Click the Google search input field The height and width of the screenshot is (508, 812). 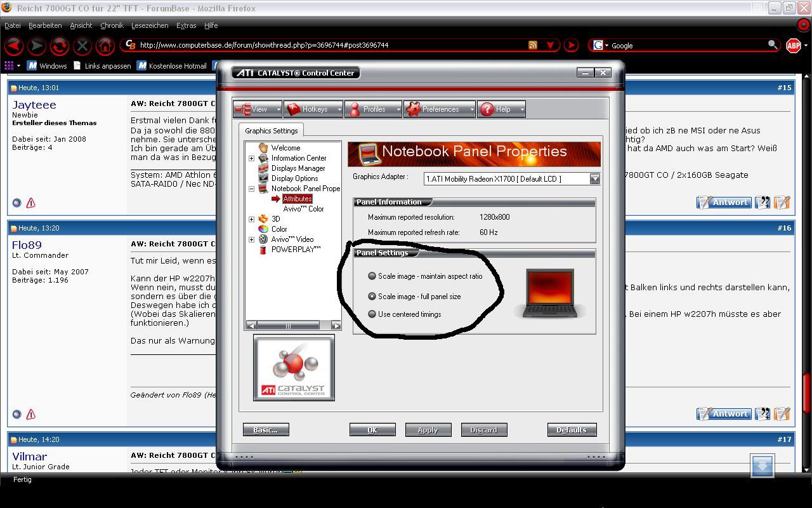[688, 45]
